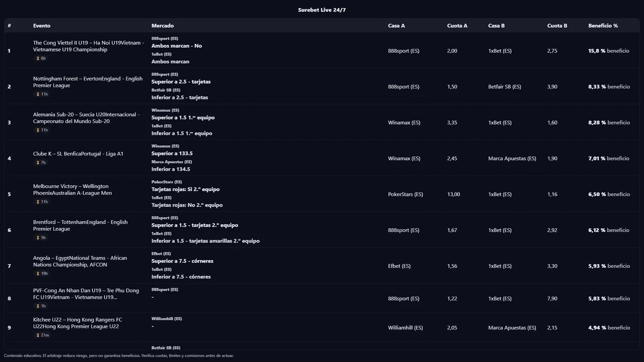Sort by the Evento column header
The height and width of the screenshot is (362, 644).
point(42,26)
